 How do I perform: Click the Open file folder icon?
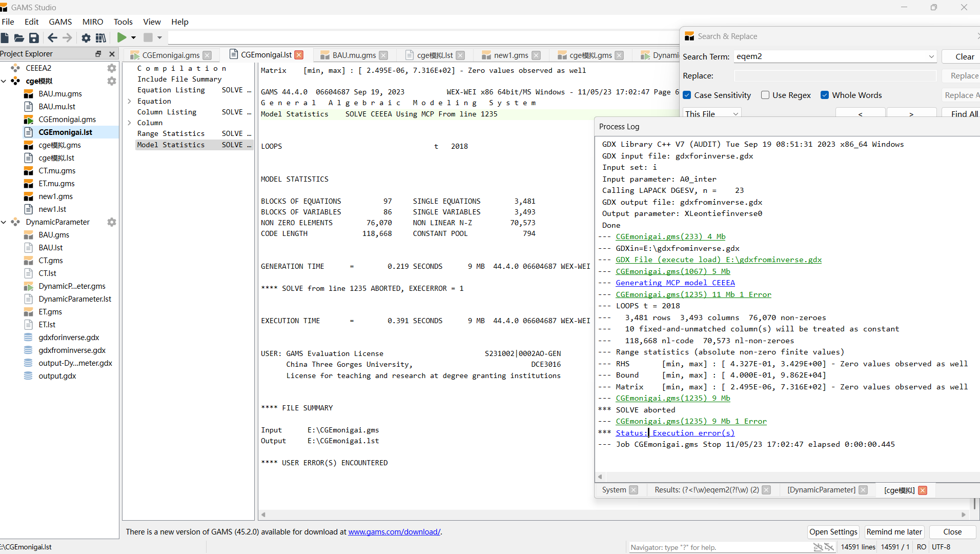(x=19, y=37)
